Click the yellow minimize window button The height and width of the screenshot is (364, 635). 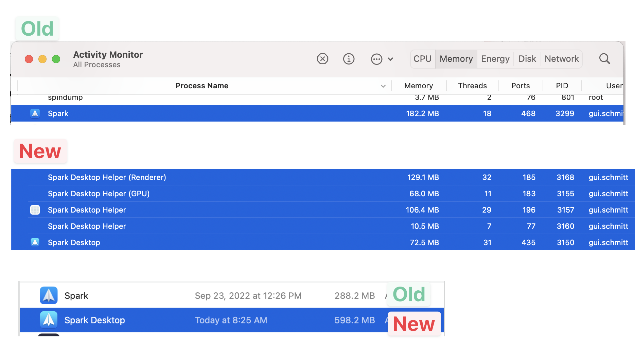point(42,59)
